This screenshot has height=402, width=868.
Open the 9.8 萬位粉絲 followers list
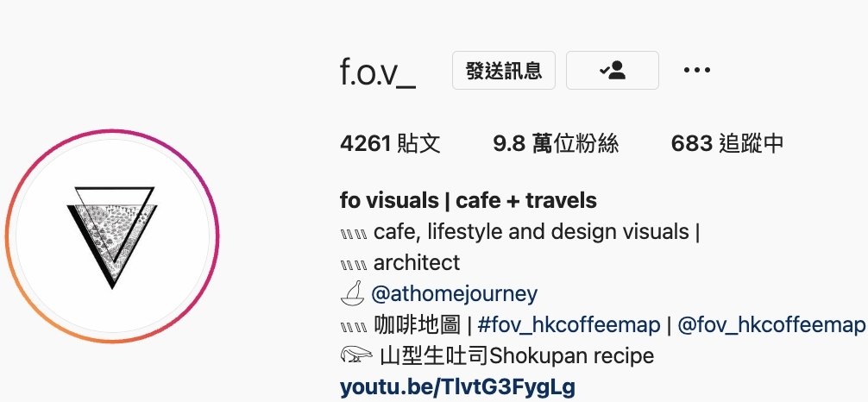pyautogui.click(x=556, y=144)
